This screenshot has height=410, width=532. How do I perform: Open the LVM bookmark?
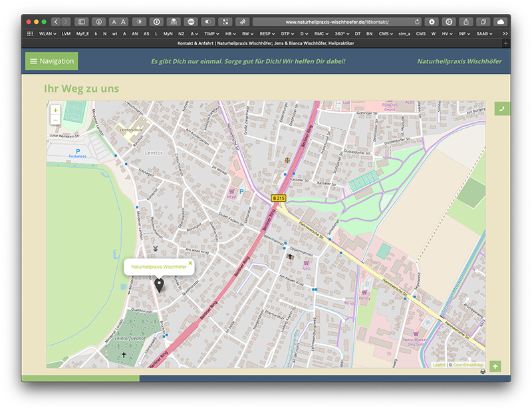pyautogui.click(x=66, y=33)
